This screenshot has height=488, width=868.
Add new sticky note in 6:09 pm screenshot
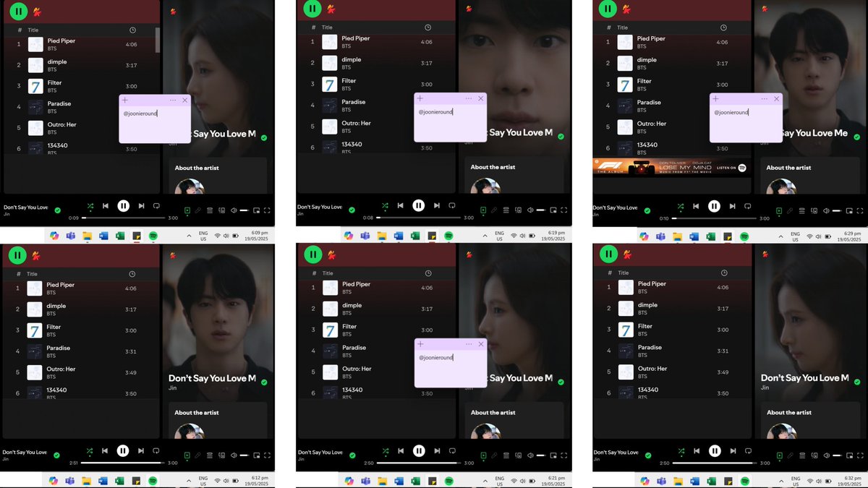[125, 100]
